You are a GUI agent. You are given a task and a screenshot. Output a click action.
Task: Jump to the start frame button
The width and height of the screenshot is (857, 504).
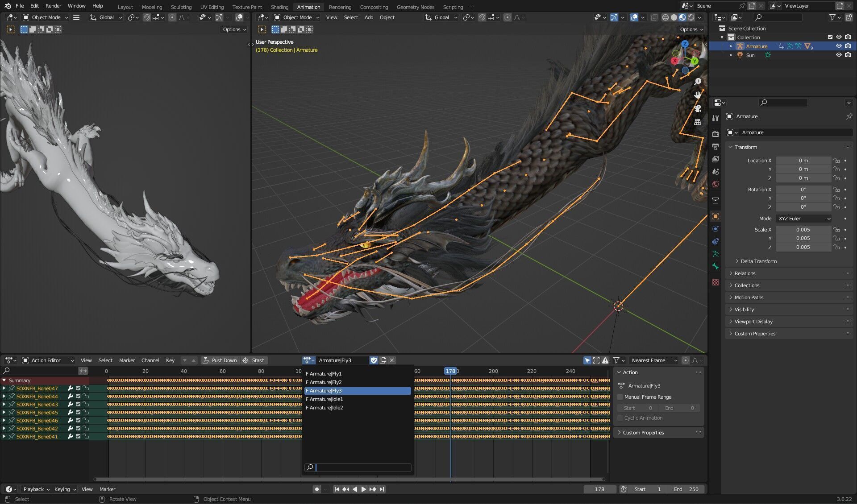337,489
